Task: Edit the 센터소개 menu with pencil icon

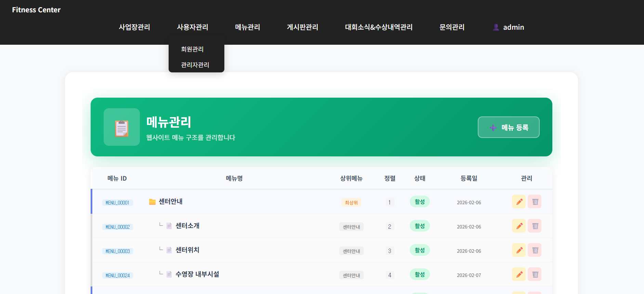Action: (518, 226)
